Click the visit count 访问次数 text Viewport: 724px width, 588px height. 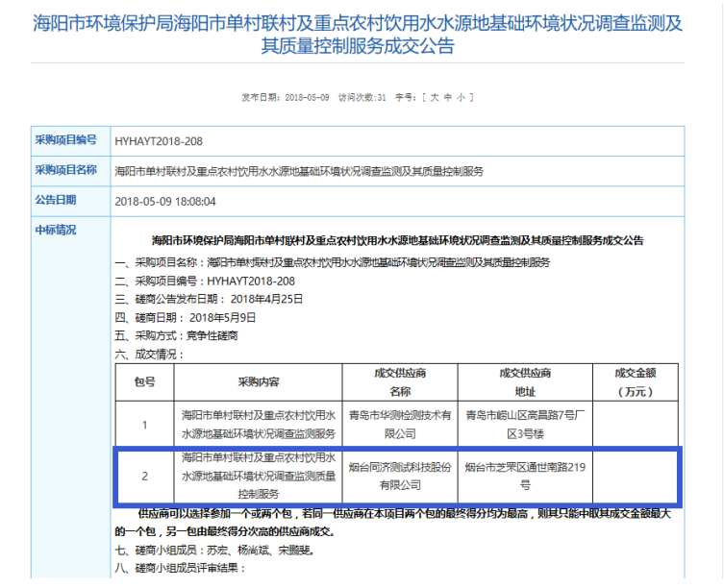tap(362, 97)
